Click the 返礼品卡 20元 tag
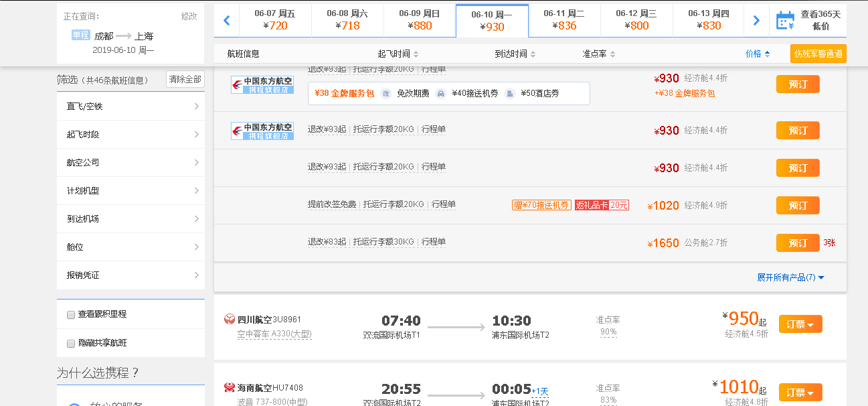868x406 pixels. pos(602,205)
